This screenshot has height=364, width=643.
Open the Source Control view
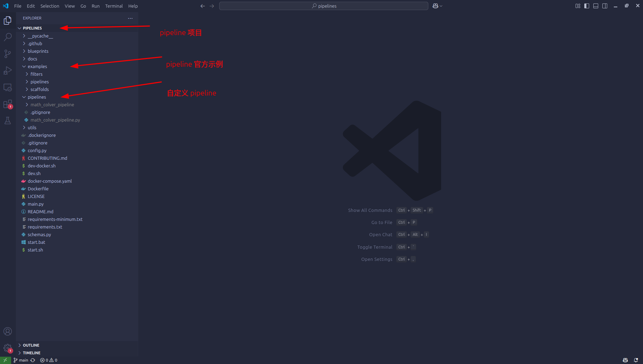point(8,53)
